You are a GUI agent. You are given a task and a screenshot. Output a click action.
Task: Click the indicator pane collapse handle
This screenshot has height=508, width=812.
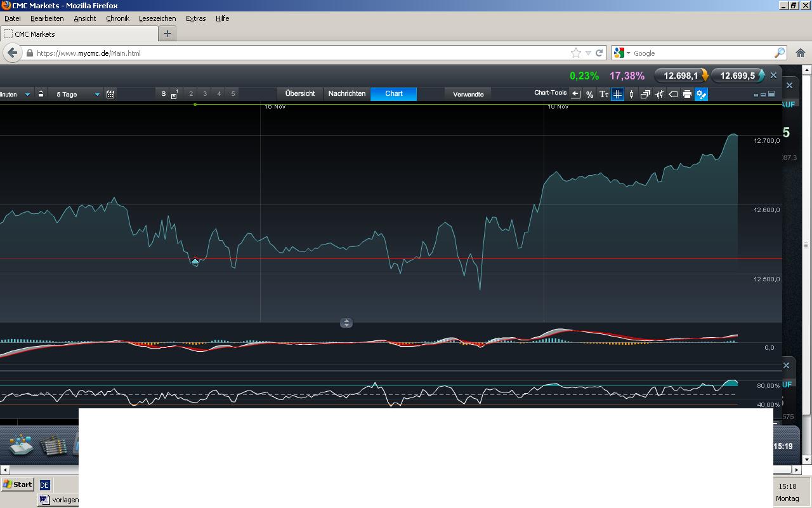coord(346,323)
